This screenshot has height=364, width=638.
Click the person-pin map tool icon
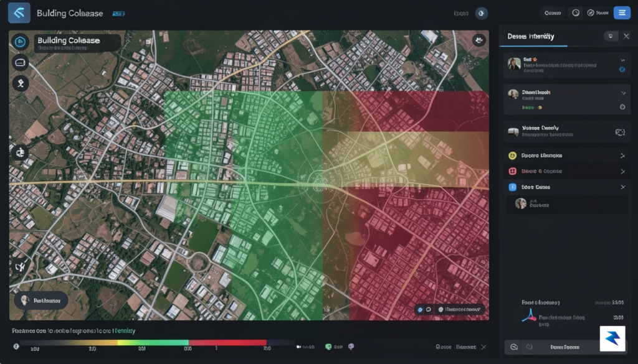click(21, 83)
